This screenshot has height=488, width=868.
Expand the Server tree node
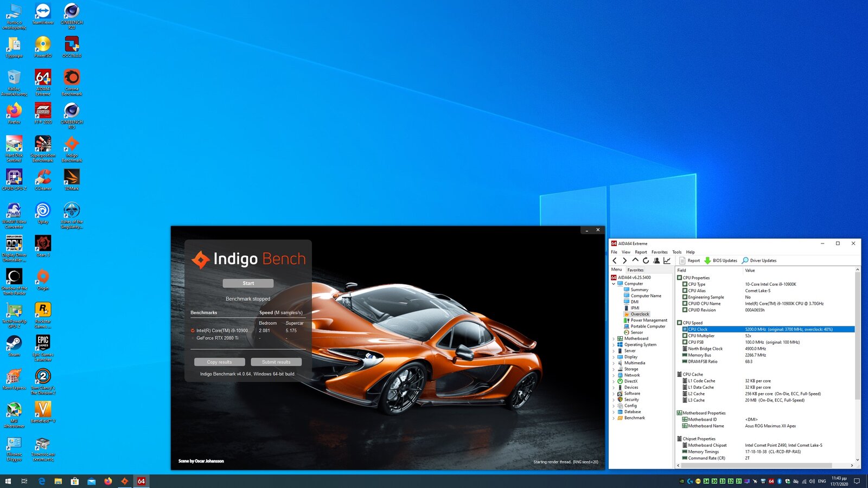tap(614, 351)
